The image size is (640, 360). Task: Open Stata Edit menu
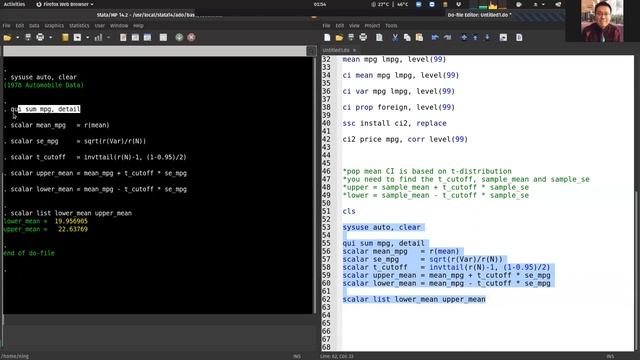pos(20,26)
